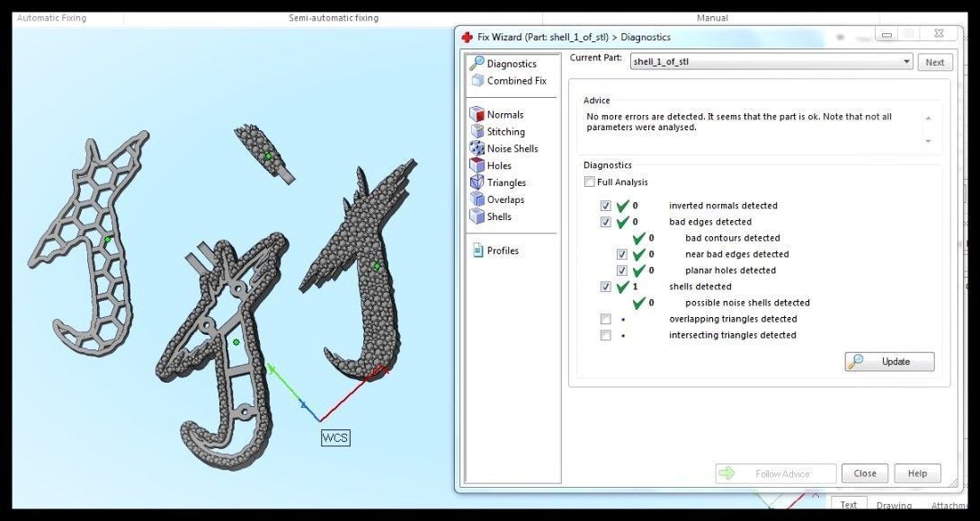Open Help for the Fix Wizard
The height and width of the screenshot is (521, 980).
pyautogui.click(x=917, y=473)
